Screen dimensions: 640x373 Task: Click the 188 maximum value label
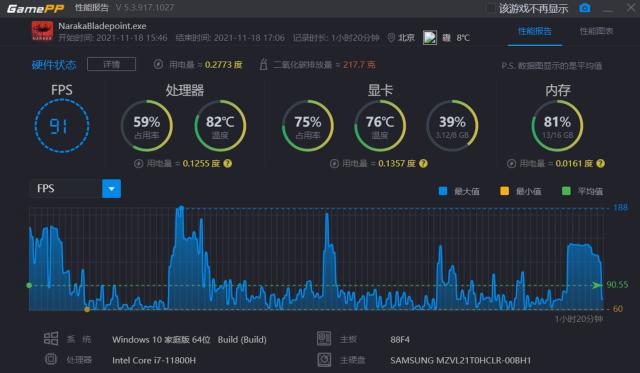pos(620,208)
